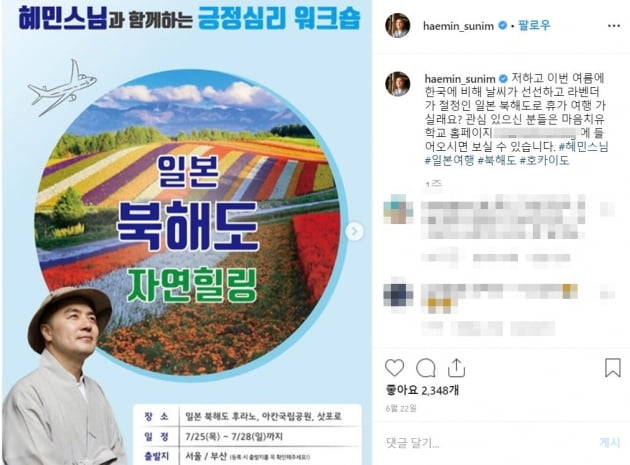This screenshot has height=465, width=630.
Task: Open the #호카이도 hashtag
Action: tap(544, 160)
